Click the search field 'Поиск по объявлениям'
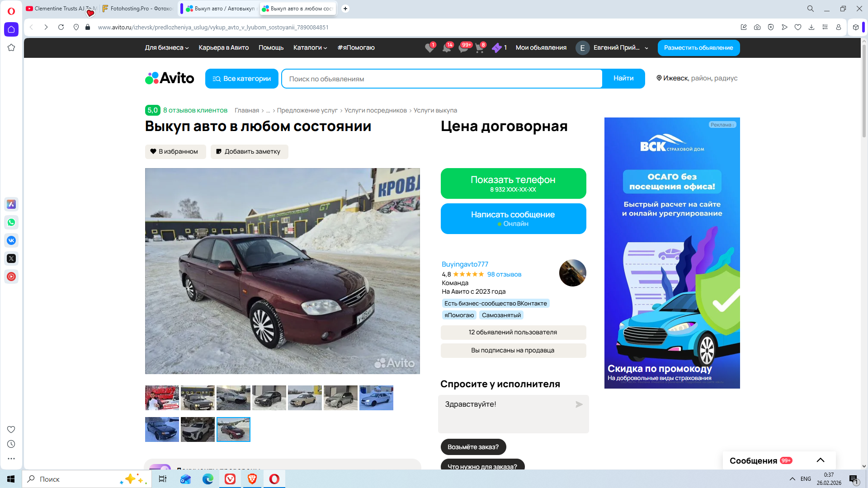The width and height of the screenshot is (868, 488). tap(441, 79)
